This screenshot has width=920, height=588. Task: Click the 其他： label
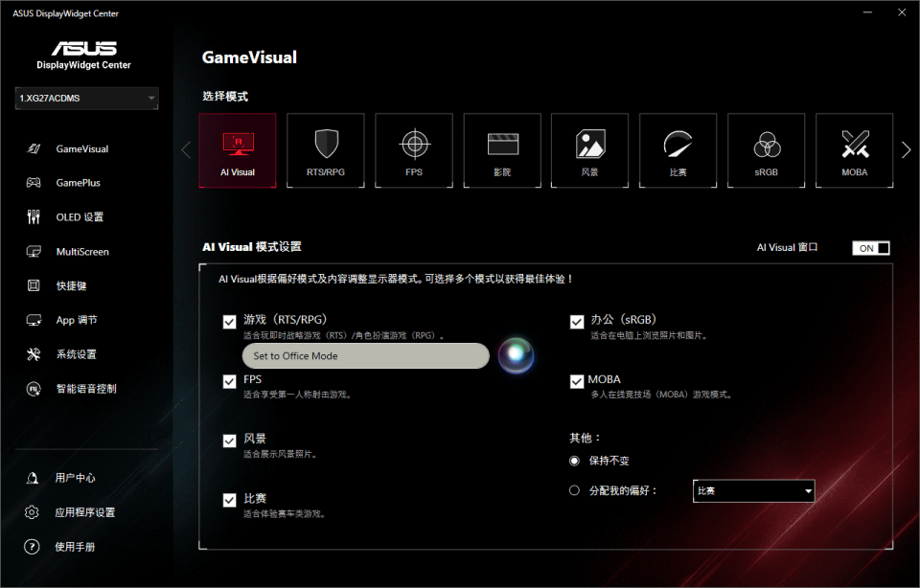pos(585,438)
